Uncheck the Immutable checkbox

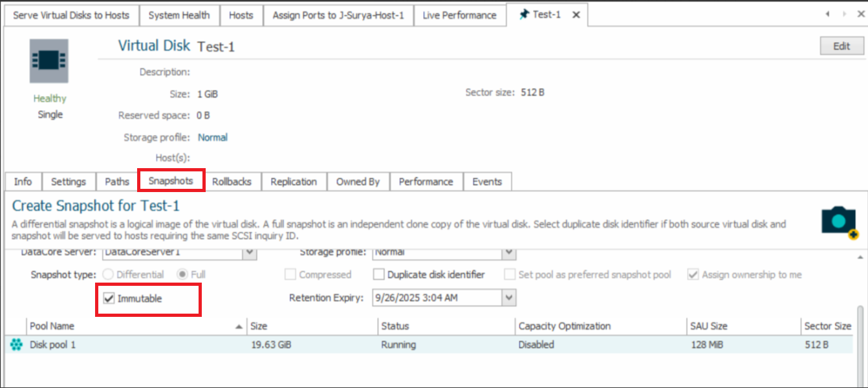pos(109,299)
